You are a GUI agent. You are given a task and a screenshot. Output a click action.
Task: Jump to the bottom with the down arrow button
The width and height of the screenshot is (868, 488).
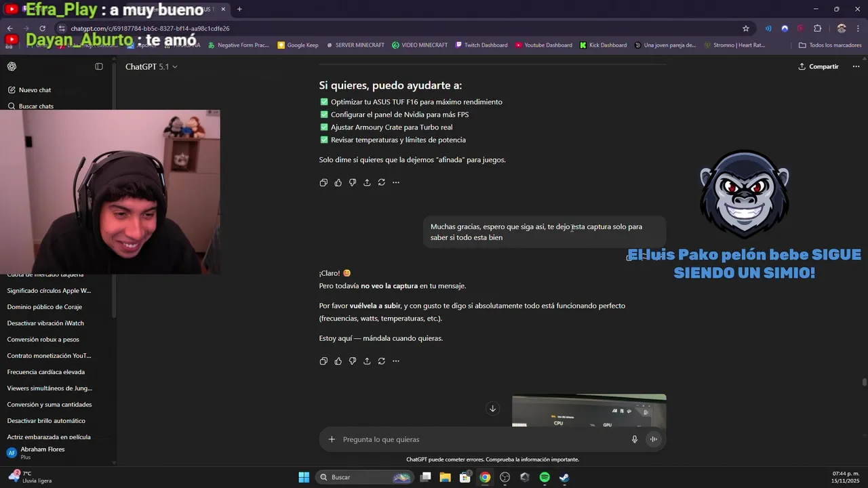[x=493, y=408]
